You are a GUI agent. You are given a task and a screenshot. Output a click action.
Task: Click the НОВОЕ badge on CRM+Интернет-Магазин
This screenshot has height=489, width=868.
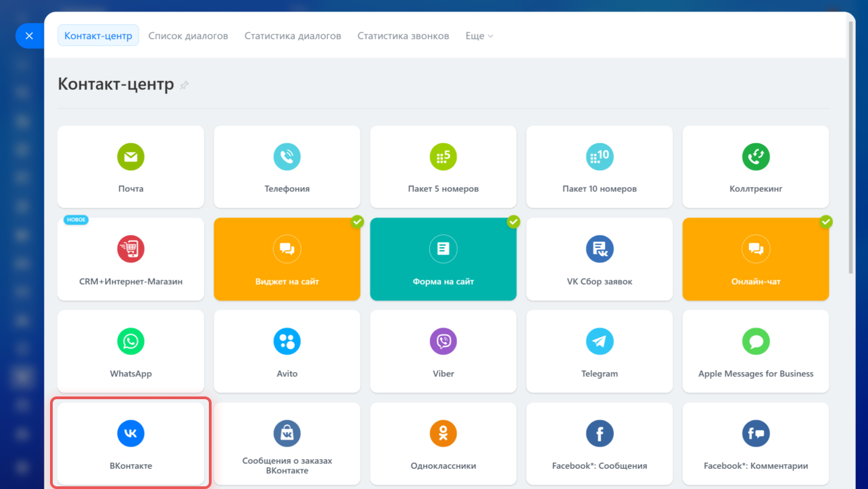coord(76,220)
